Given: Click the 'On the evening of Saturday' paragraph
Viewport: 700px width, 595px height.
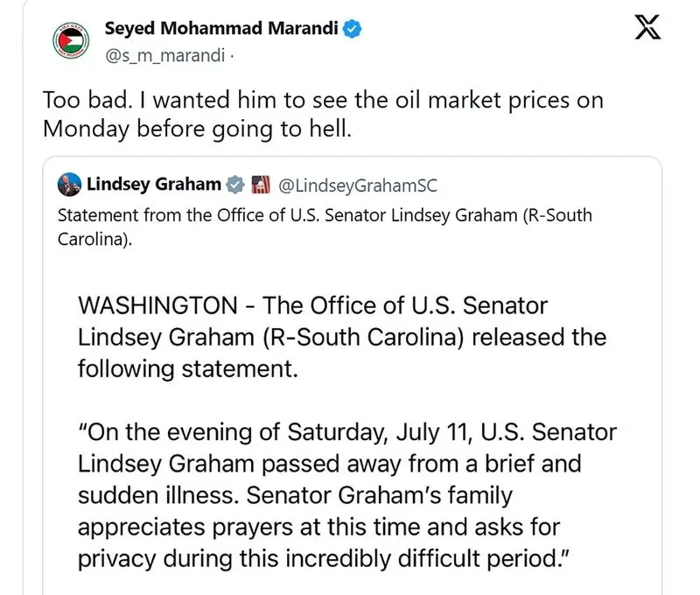Looking at the screenshot, I should 347,495.
